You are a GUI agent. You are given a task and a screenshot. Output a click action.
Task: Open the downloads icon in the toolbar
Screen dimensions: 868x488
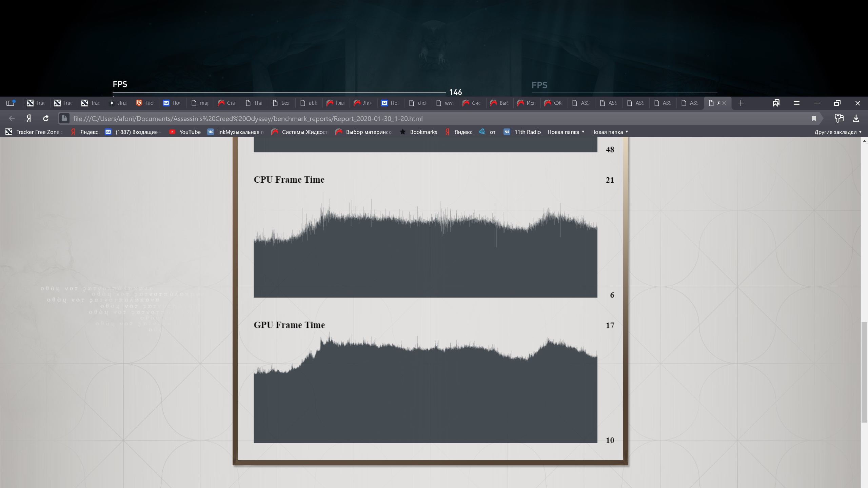pos(856,118)
